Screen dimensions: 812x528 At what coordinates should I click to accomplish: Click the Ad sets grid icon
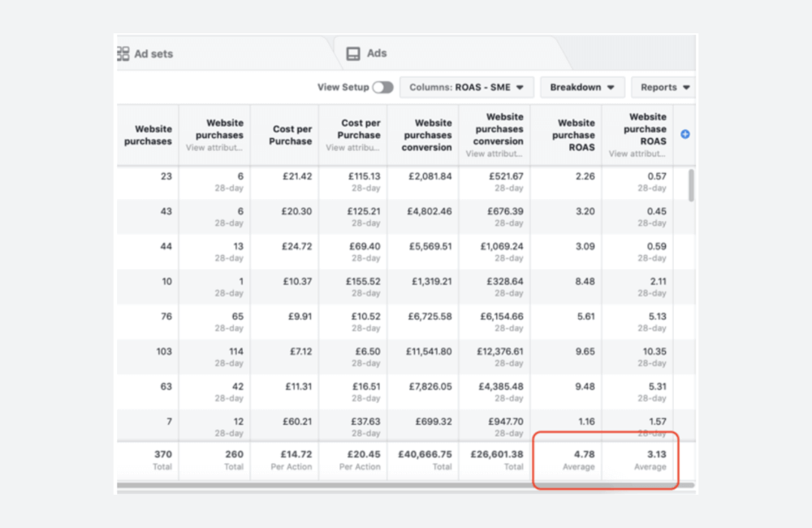pos(123,54)
